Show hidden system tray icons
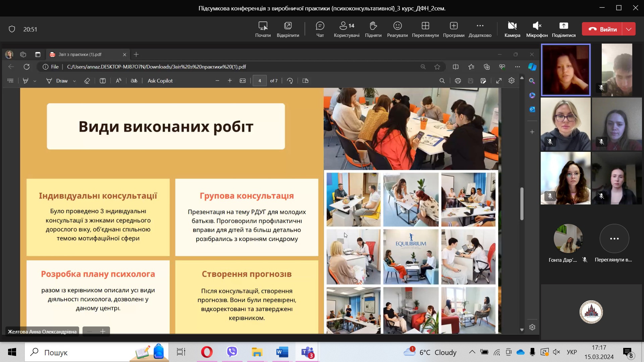Screen dimensions: 644x362 [472, 352]
